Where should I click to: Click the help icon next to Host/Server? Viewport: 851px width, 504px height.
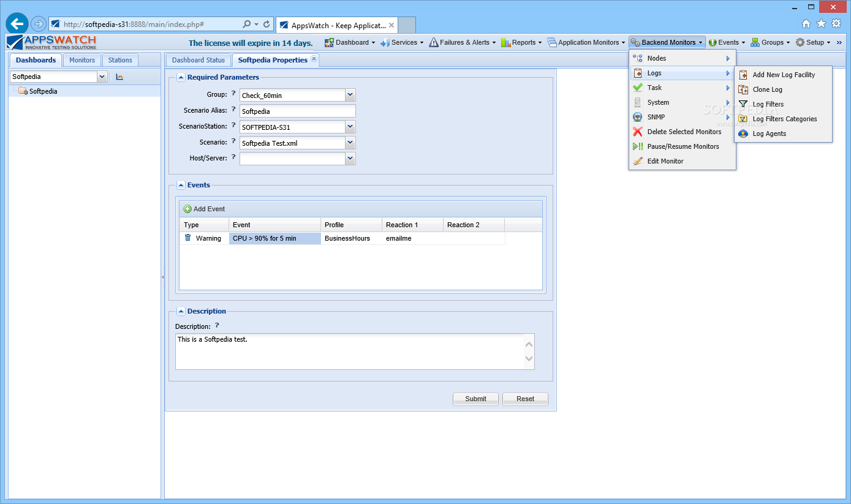coord(233,157)
